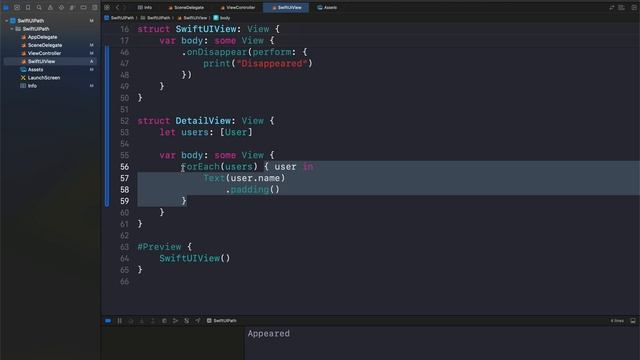Screen dimensions: 640x360
Task: Click line number 63 in gutter
Action: [x=124, y=247]
